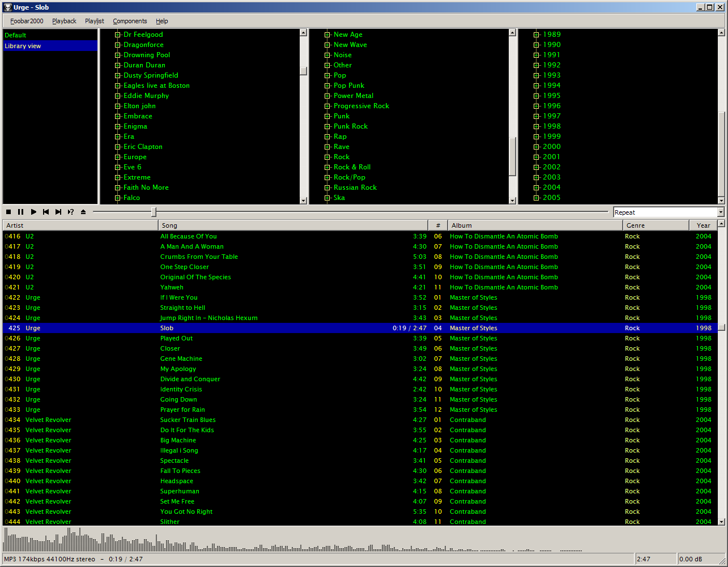
Task: Expand the Progressive Rock genre node
Action: point(327,106)
